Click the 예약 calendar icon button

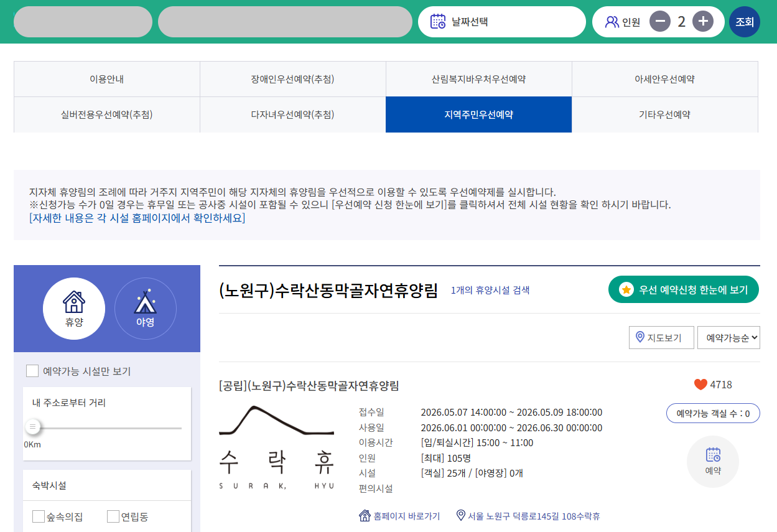coord(713,461)
